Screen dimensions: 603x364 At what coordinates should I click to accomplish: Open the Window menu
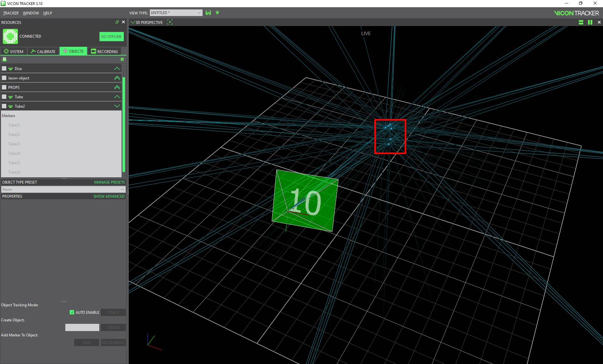(31, 13)
